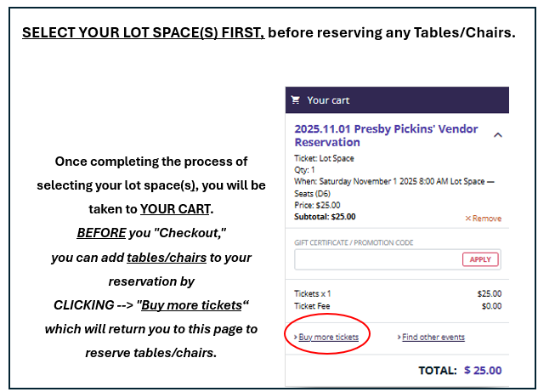Open the Presby Pickins' Vendor Reservation title

386,135
